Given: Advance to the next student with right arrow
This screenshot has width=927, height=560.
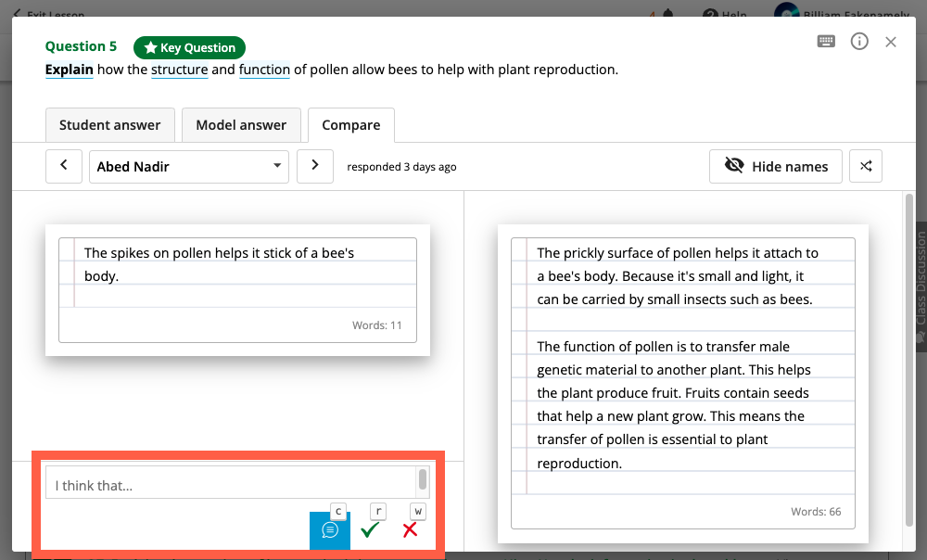Looking at the screenshot, I should point(315,166).
